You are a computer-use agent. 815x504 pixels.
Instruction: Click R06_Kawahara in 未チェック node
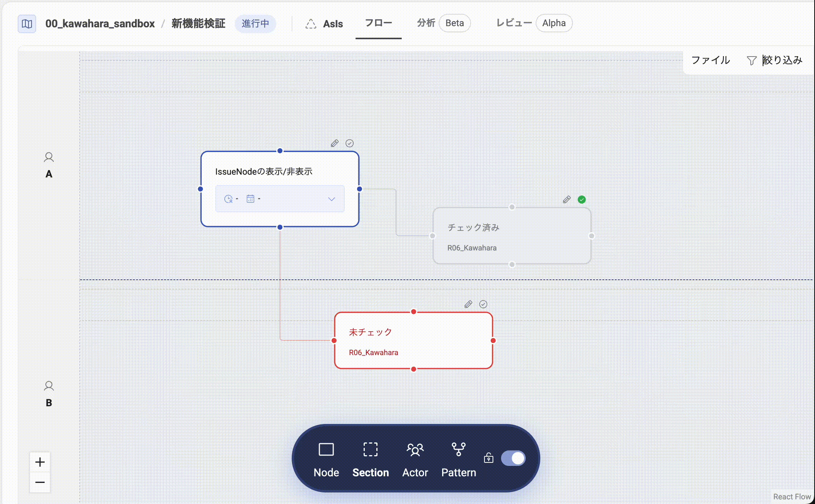tap(374, 352)
